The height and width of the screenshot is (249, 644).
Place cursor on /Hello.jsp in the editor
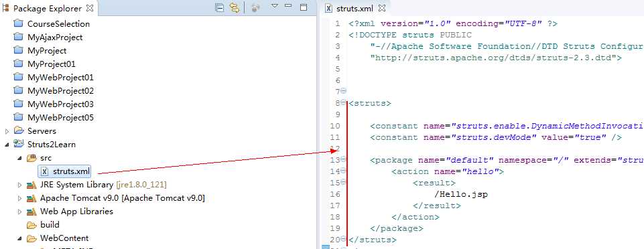click(x=461, y=194)
